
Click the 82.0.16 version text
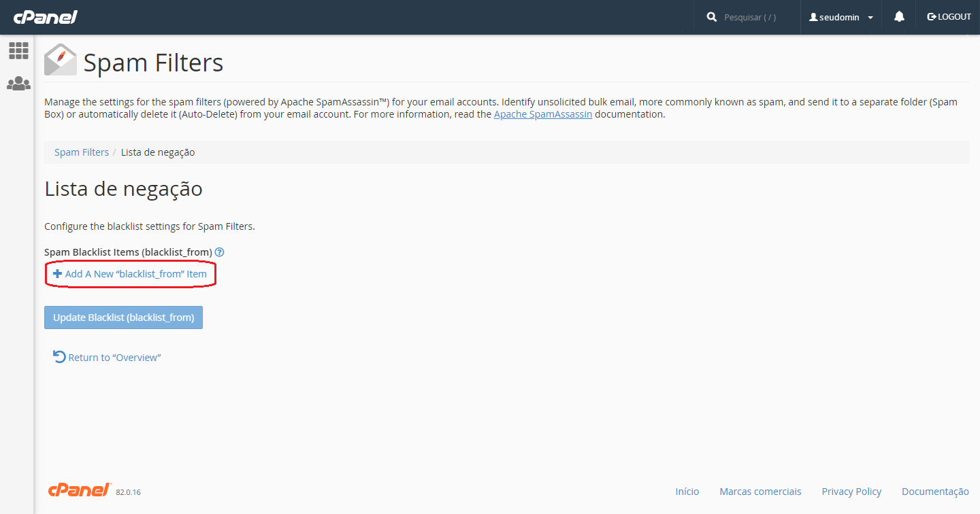[x=128, y=492]
